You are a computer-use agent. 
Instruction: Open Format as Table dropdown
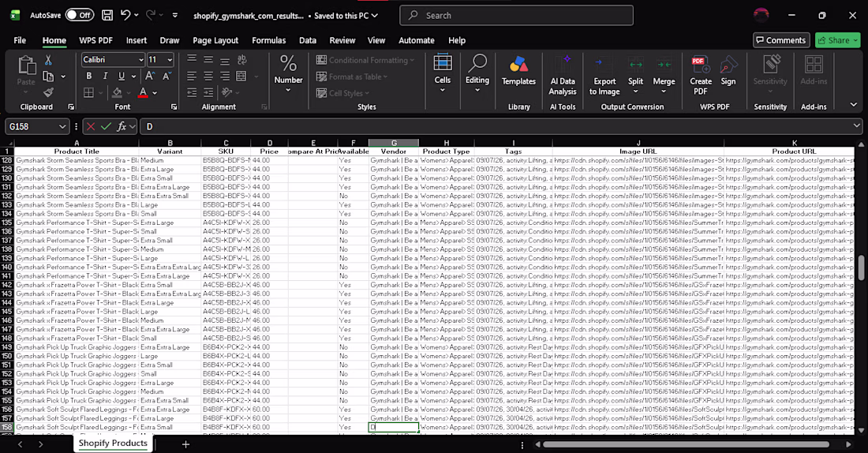click(352, 77)
